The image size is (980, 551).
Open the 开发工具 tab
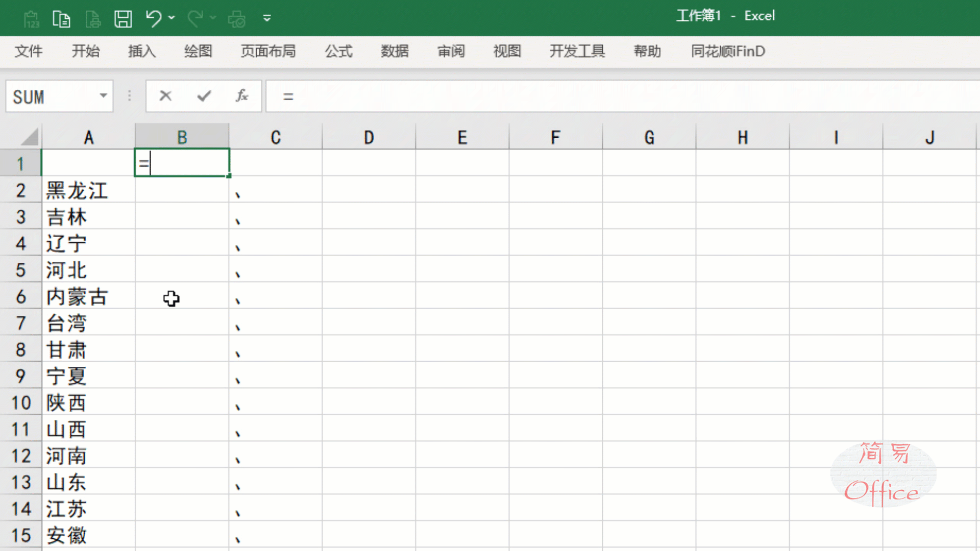pyautogui.click(x=577, y=51)
